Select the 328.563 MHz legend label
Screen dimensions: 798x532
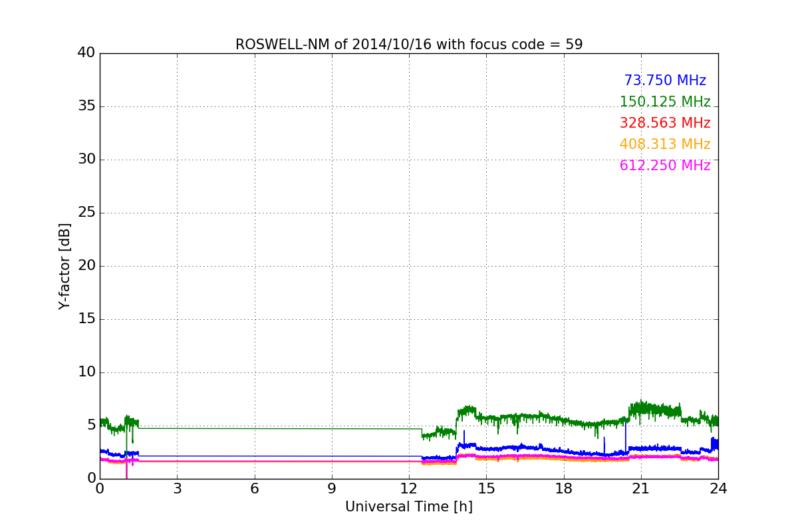(665, 123)
